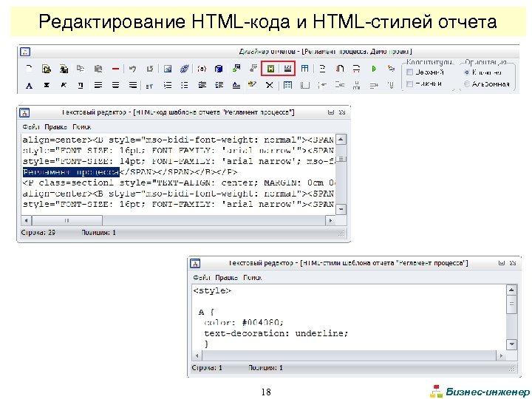Click the Report Designer window title icon

click(25, 52)
